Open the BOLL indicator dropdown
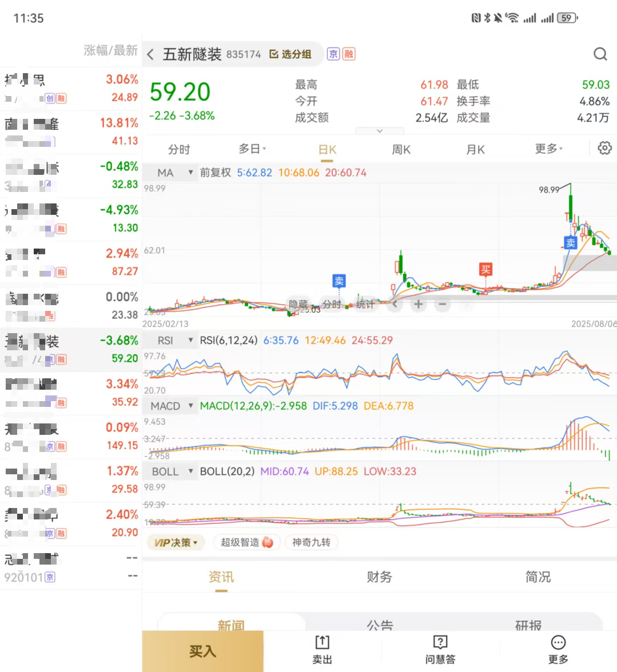 coord(170,471)
